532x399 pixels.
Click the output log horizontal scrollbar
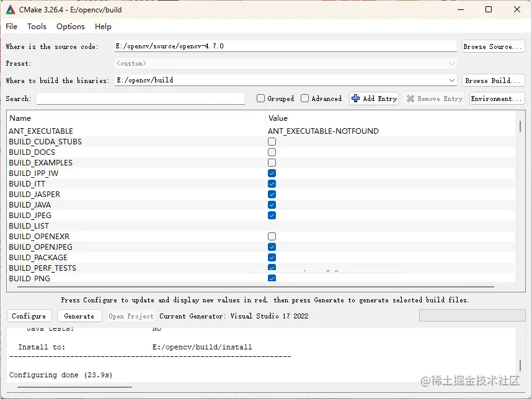74,387
